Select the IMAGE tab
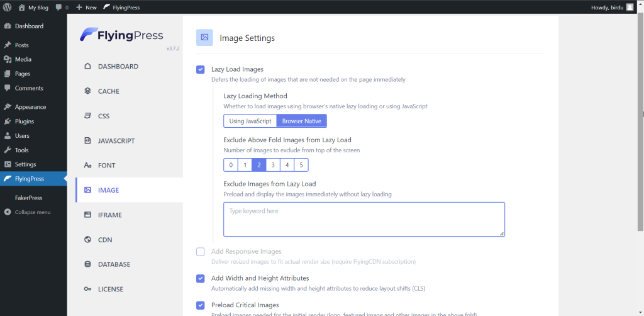The width and height of the screenshot is (644, 316). pyautogui.click(x=129, y=190)
